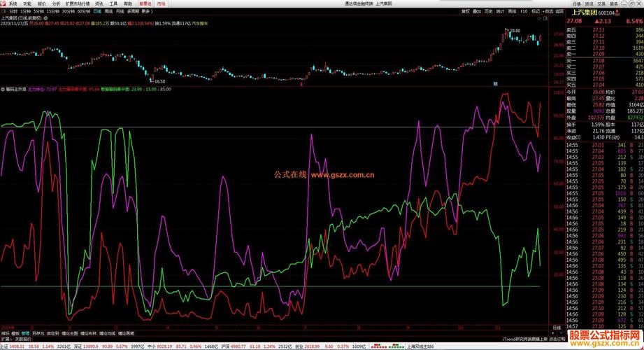644x350 pixels.
Task: Switch to 1分钟 period
Action: [25, 11]
